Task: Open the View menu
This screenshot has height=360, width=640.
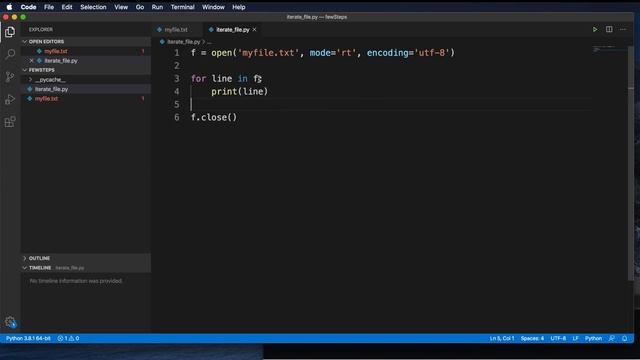Action: pyautogui.click(x=121, y=7)
